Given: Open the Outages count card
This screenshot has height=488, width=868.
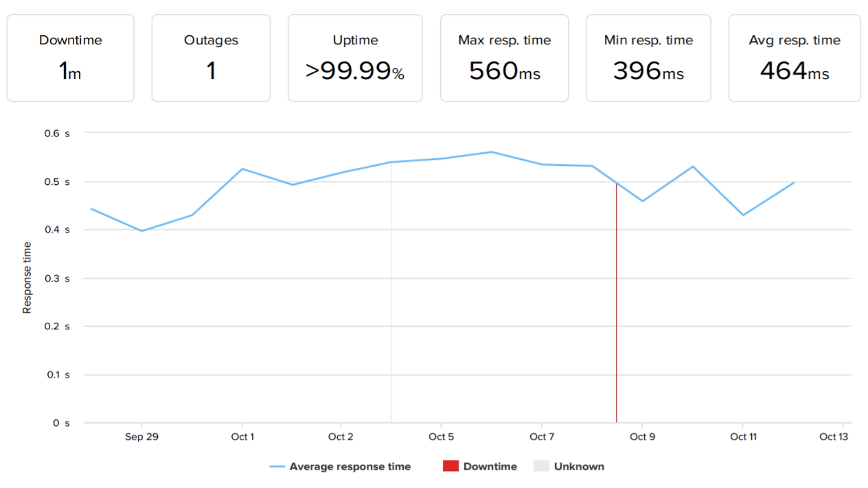Looking at the screenshot, I should pos(211,58).
